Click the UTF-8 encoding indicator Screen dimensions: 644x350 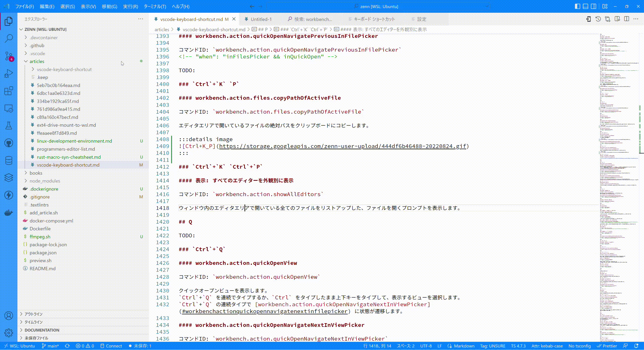click(x=426, y=346)
